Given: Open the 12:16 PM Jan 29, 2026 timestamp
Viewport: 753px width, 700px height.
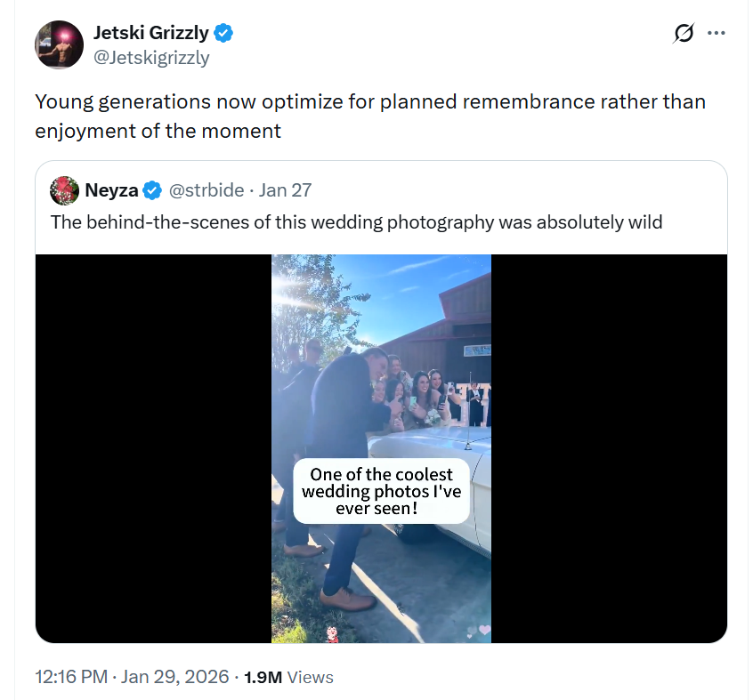Looking at the screenshot, I should coord(132,677).
